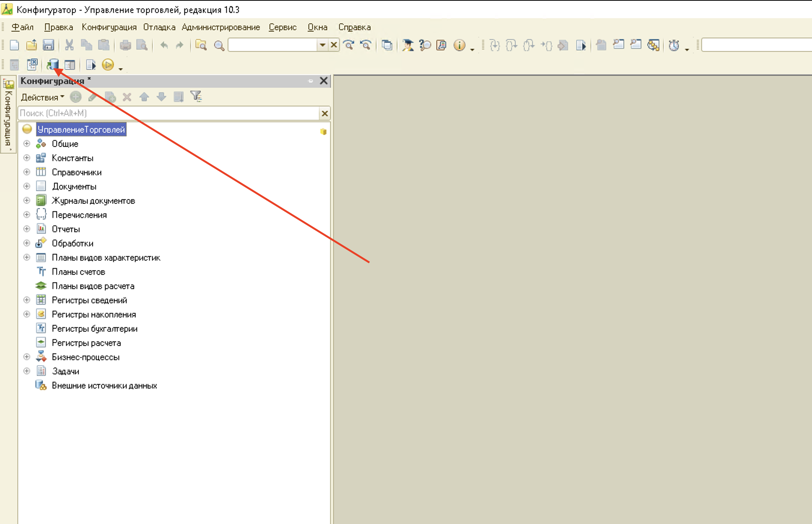The image size is (812, 524).
Task: Click the toolbar search text field
Action: click(273, 45)
